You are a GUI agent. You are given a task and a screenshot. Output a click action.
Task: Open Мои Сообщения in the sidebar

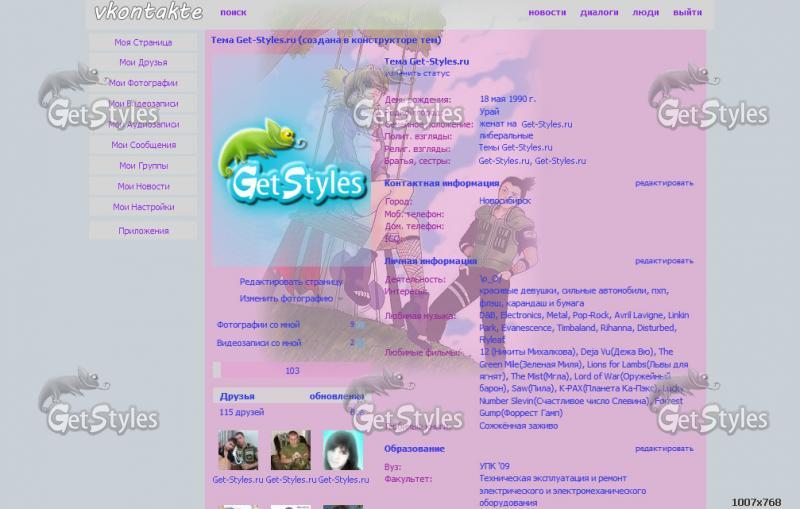(x=143, y=145)
